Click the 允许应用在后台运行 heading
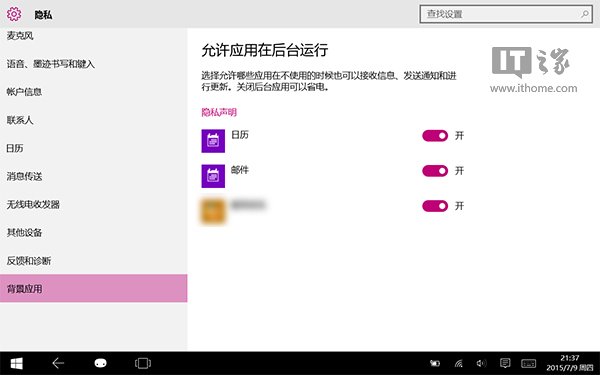 (265, 50)
